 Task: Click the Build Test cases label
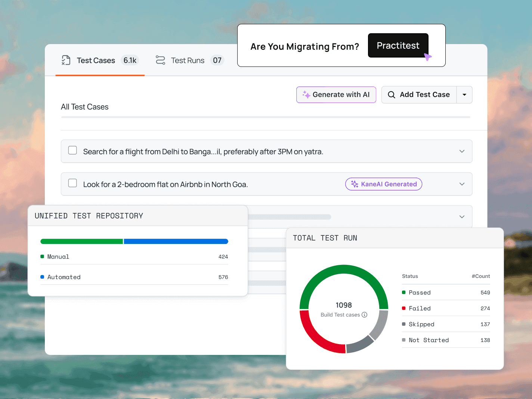[340, 315]
